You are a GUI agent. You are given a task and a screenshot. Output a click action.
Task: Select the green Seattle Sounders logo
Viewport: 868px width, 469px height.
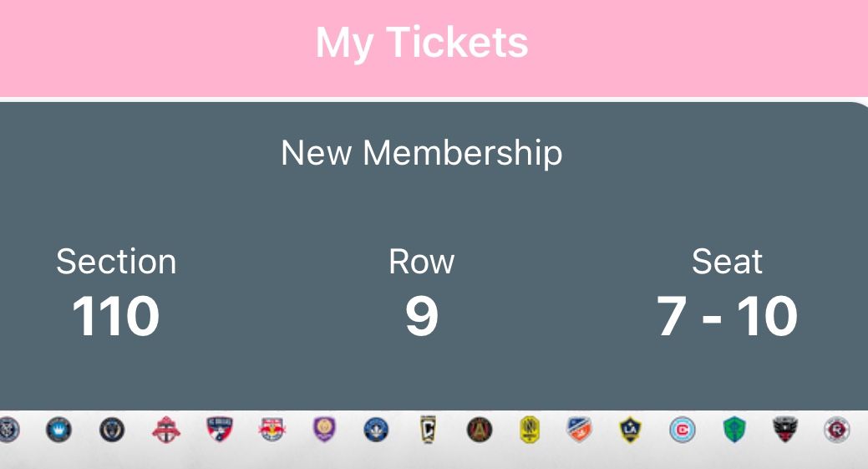coord(733,430)
